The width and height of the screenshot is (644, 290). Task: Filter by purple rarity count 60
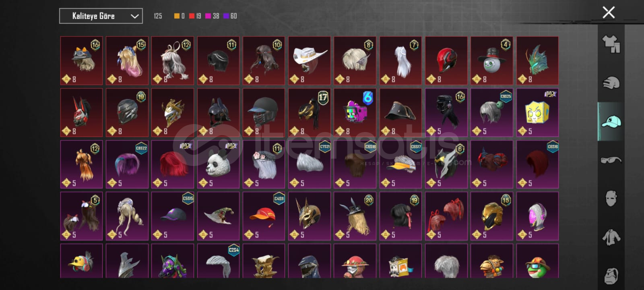coord(230,16)
